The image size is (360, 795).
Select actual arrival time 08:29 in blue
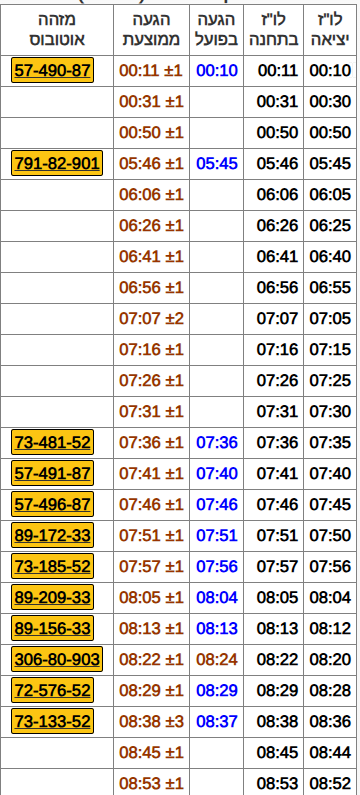[217, 691]
